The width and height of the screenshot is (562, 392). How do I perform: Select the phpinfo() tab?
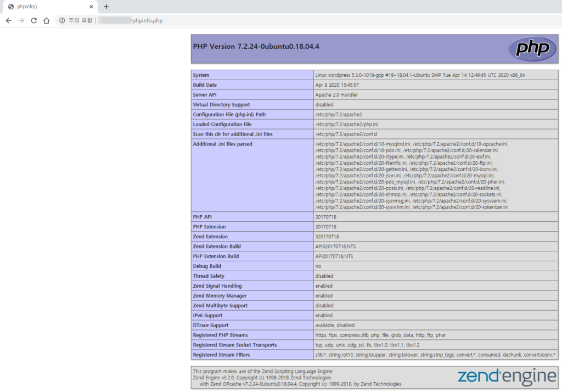tap(50, 7)
